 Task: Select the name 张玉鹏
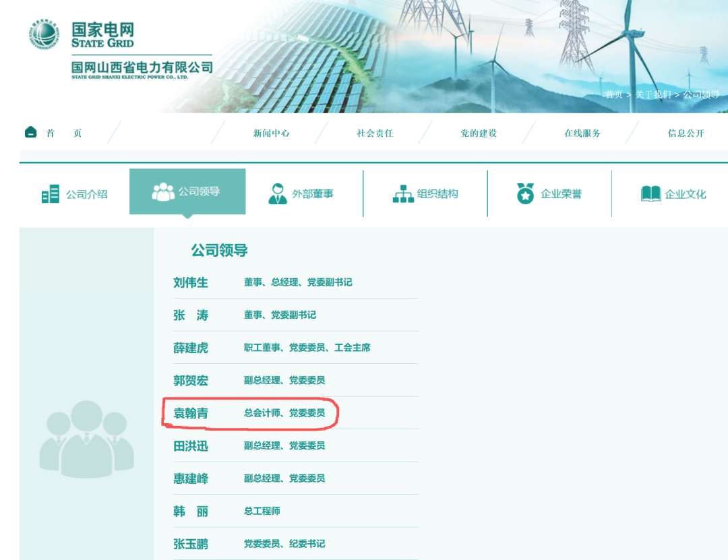[x=190, y=544]
